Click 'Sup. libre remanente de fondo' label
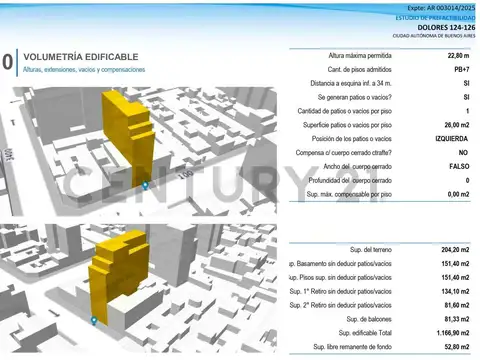Screen dimensions: 480x360 [352, 347]
